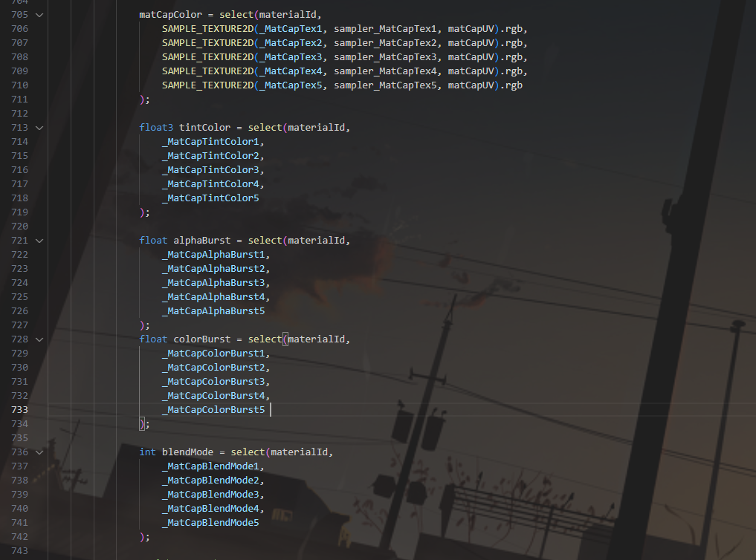Click the _MatCapColorBurst5 identifier

tap(214, 410)
